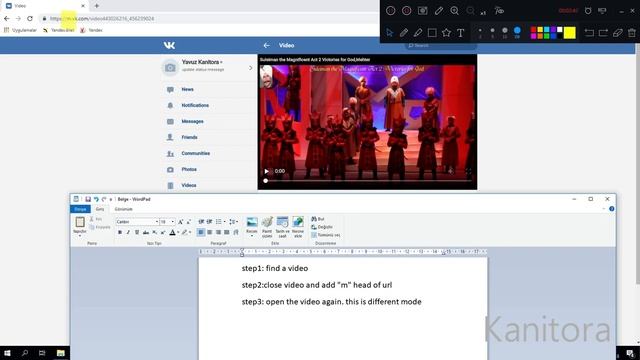Toggle Bold formatting in WordPad
Image resolution: width=640 pixels, height=360 pixels.
(120, 232)
